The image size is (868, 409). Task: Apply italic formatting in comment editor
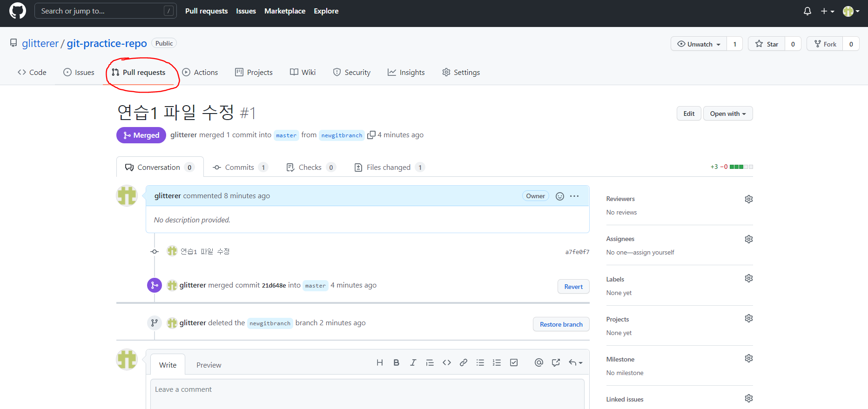click(413, 362)
